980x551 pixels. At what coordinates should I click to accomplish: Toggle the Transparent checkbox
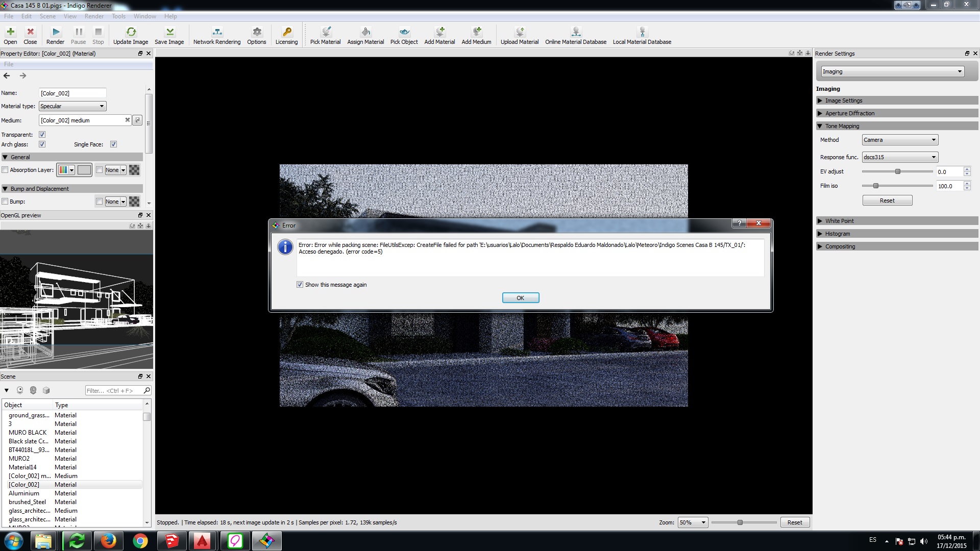pyautogui.click(x=42, y=135)
